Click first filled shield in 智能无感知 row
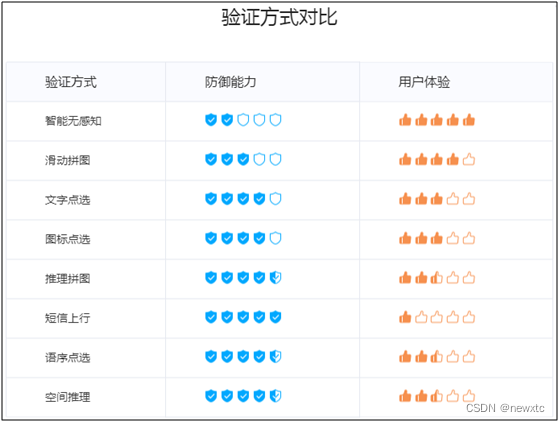 coord(211,120)
